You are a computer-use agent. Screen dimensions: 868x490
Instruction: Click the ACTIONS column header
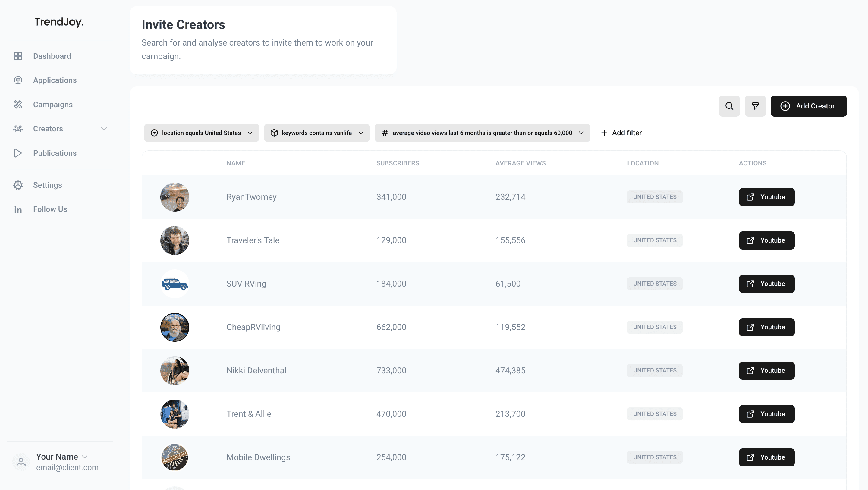click(x=753, y=163)
